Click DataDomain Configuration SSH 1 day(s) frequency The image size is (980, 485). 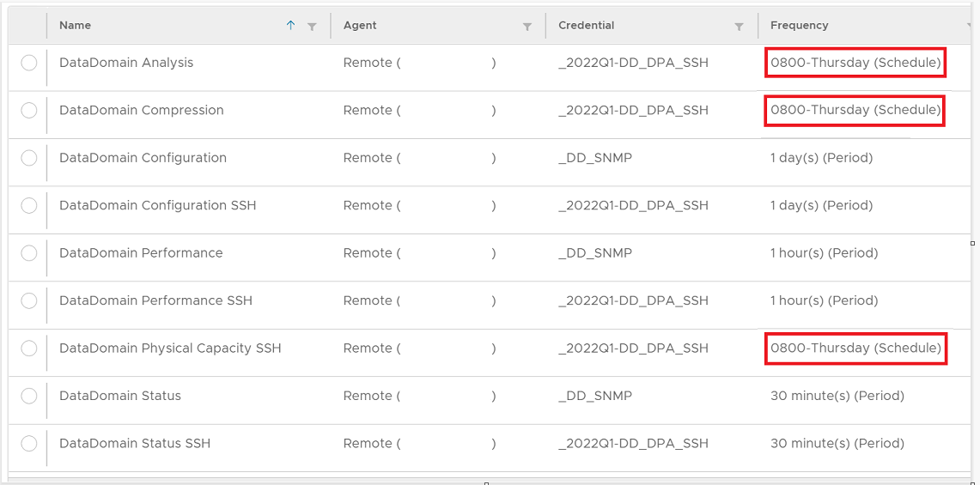pyautogui.click(x=821, y=206)
